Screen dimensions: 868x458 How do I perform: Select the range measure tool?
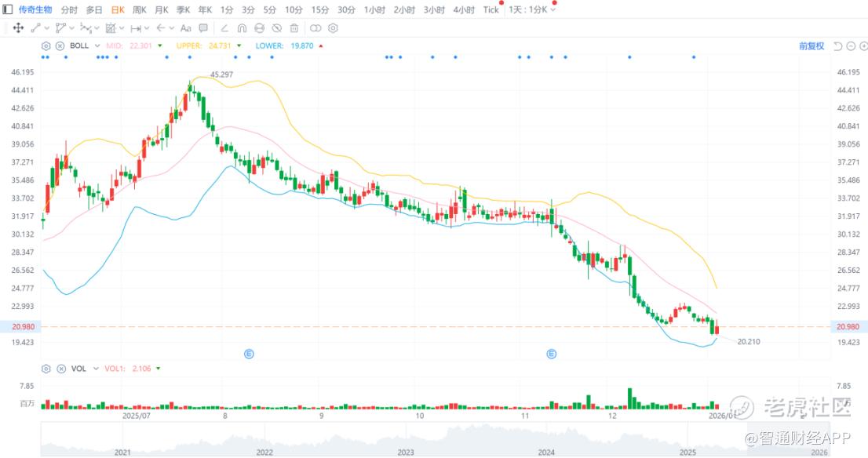tap(136, 27)
